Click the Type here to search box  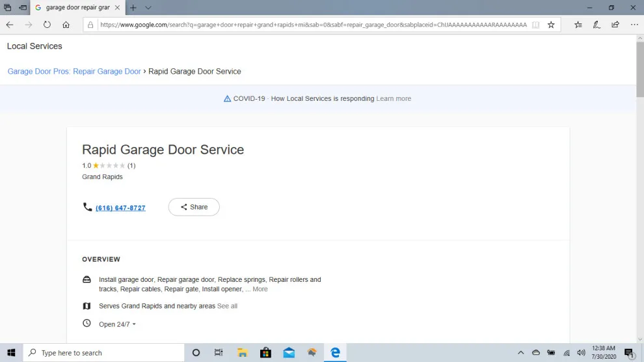tap(103, 352)
